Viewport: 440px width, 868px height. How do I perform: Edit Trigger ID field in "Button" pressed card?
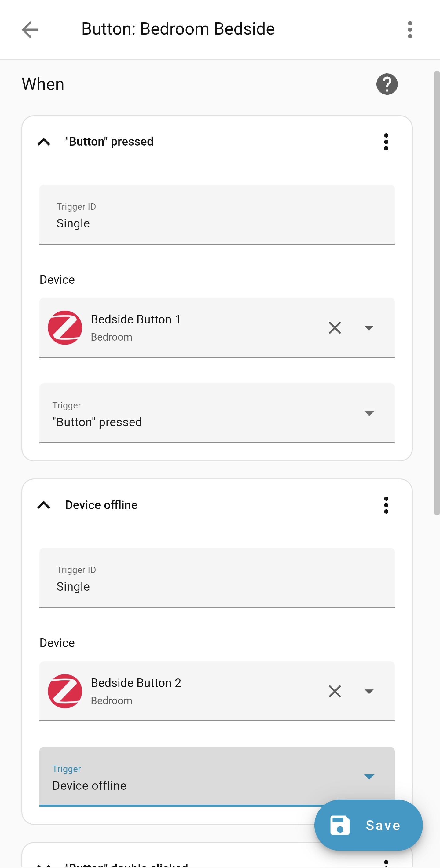217,223
